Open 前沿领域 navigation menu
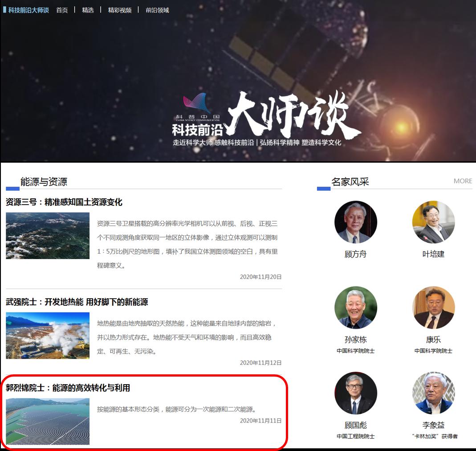The height and width of the screenshot is (451, 476). [157, 10]
